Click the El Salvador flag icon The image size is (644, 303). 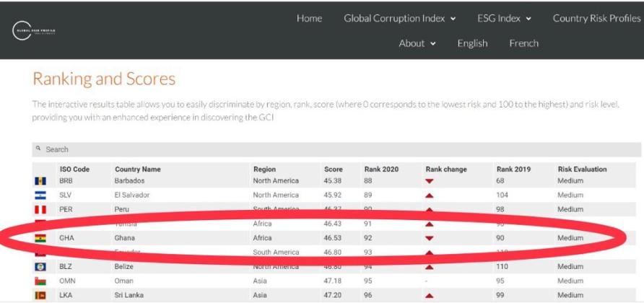coord(40,195)
